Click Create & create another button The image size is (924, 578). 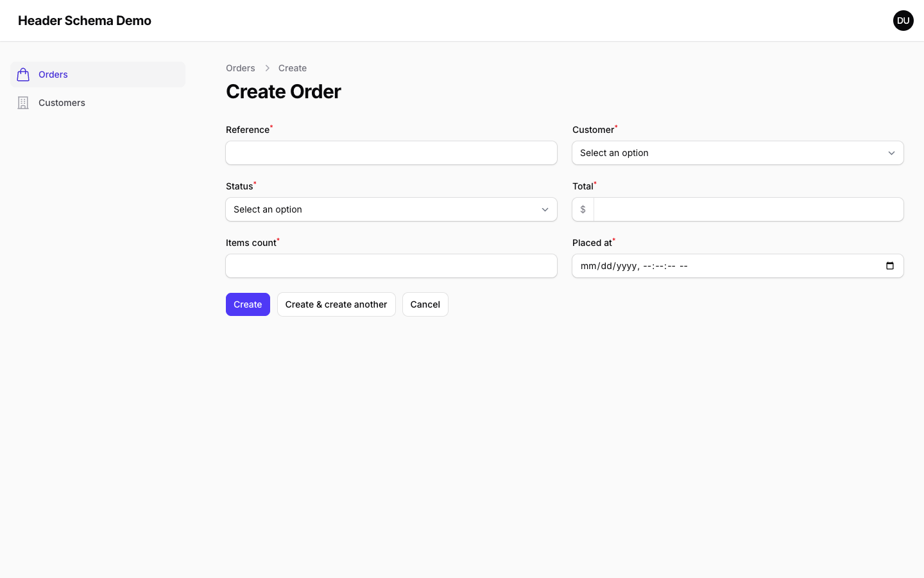pyautogui.click(x=336, y=304)
